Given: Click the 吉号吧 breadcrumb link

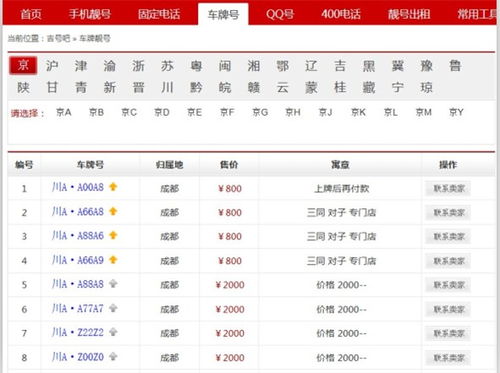Looking at the screenshot, I should (x=58, y=38).
